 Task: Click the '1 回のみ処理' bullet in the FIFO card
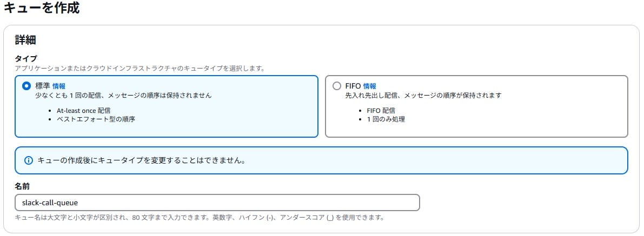(x=386, y=119)
